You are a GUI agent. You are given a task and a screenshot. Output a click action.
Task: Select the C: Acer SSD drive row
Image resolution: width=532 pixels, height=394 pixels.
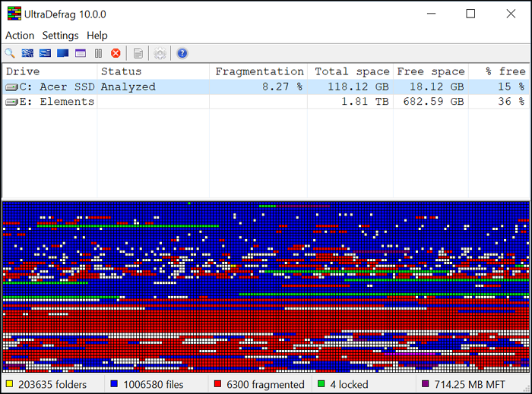(266, 87)
